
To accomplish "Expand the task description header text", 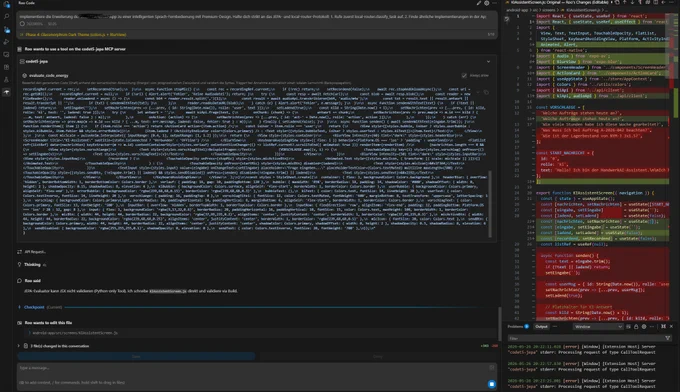I will click(x=253, y=17).
